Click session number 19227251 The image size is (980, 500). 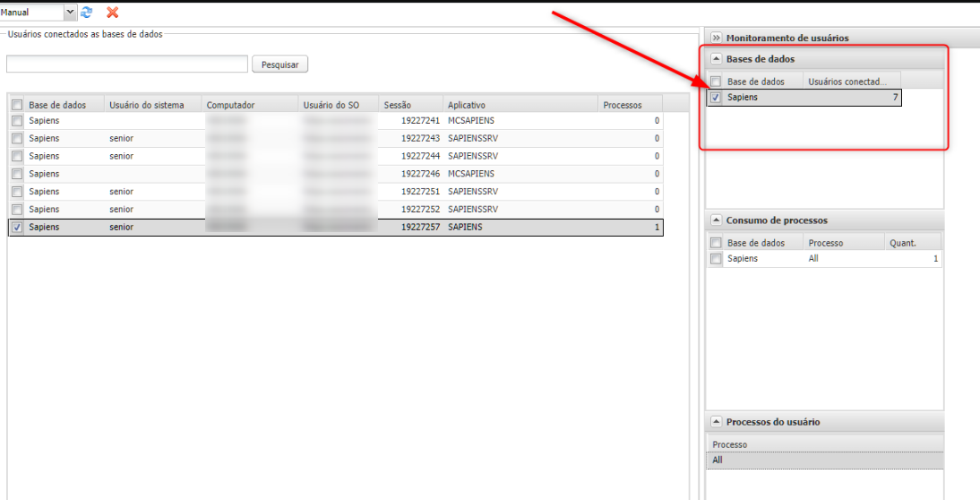pos(421,192)
